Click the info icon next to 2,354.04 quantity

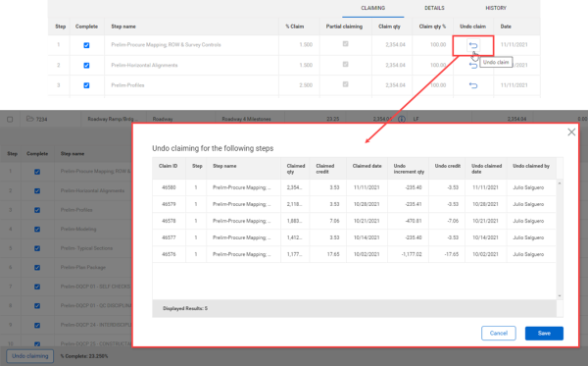tap(402, 119)
